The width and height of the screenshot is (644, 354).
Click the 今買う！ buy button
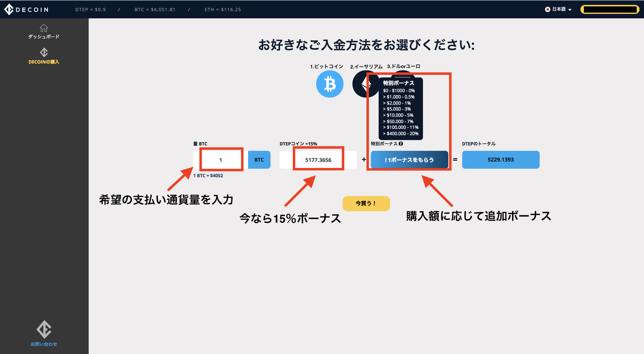click(x=366, y=203)
